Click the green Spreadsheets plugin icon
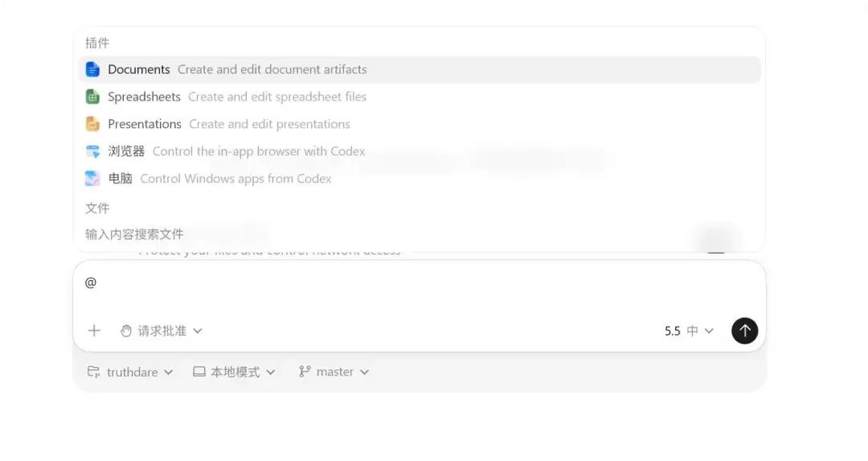 [x=92, y=97]
